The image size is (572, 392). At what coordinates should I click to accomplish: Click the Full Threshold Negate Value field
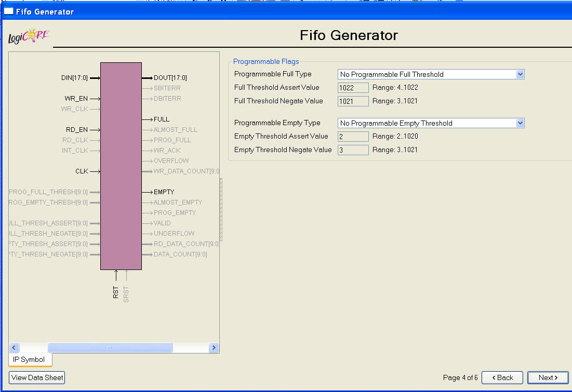click(x=353, y=101)
